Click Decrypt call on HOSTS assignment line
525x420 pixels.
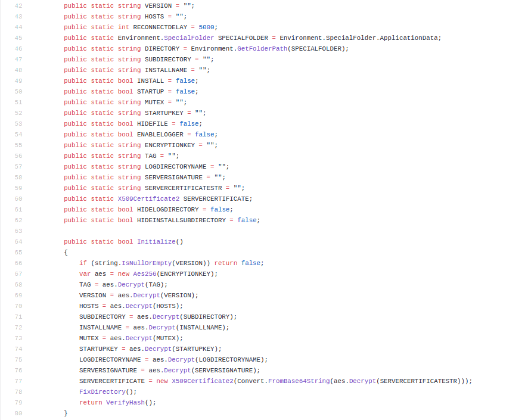(x=139, y=306)
